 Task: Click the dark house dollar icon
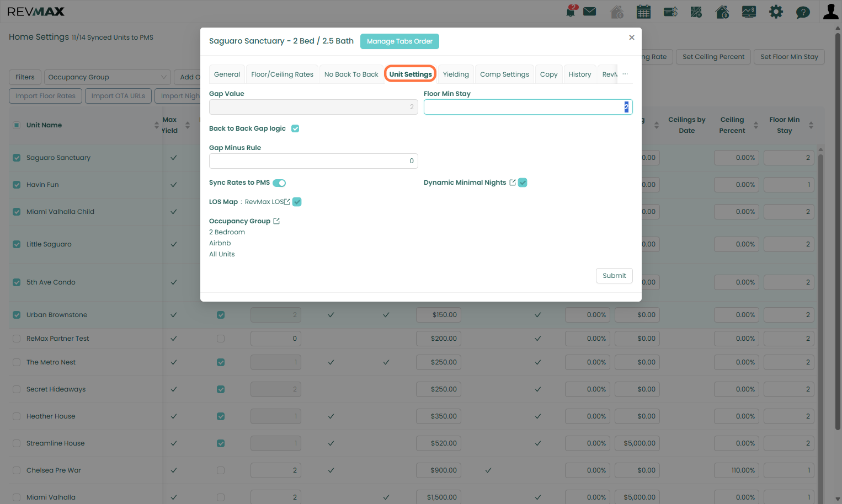point(722,12)
